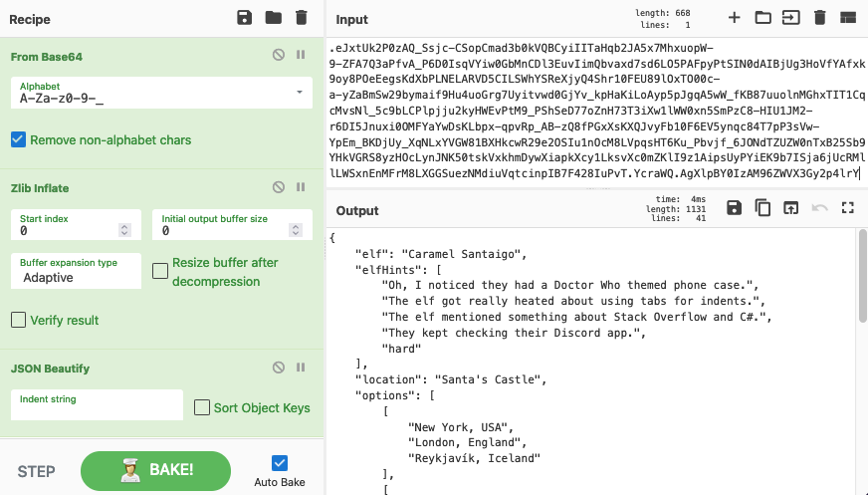Replace input with output icon
Image resolution: width=868 pixels, height=495 pixels.
pos(791,208)
